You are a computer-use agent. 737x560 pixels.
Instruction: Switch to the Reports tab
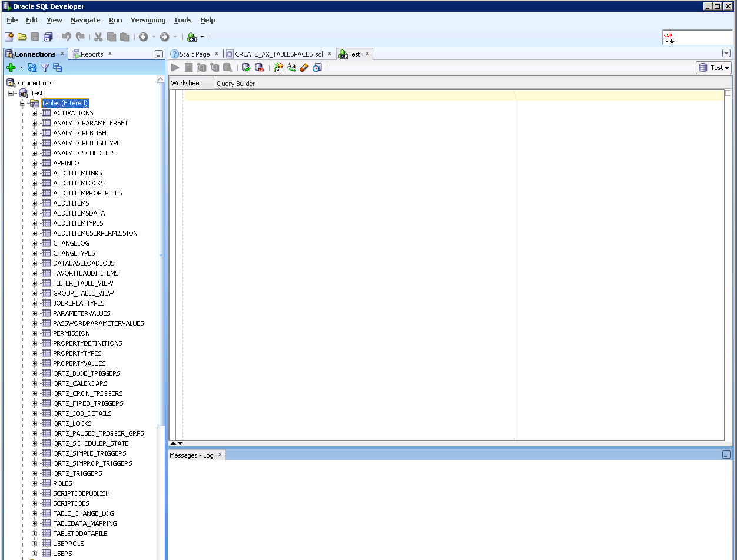(x=92, y=54)
